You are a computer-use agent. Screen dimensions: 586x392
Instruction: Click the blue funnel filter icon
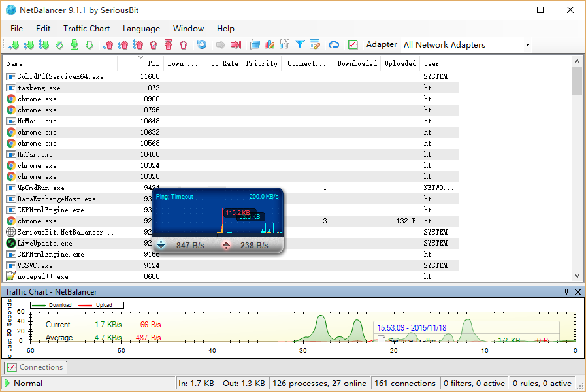[x=300, y=45]
